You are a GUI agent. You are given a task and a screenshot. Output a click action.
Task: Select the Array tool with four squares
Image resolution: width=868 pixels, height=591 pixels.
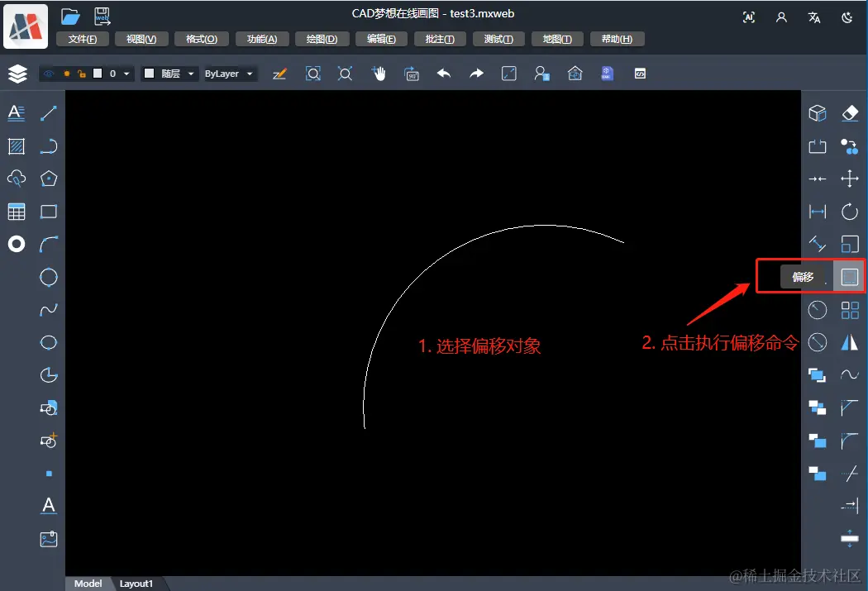point(850,310)
